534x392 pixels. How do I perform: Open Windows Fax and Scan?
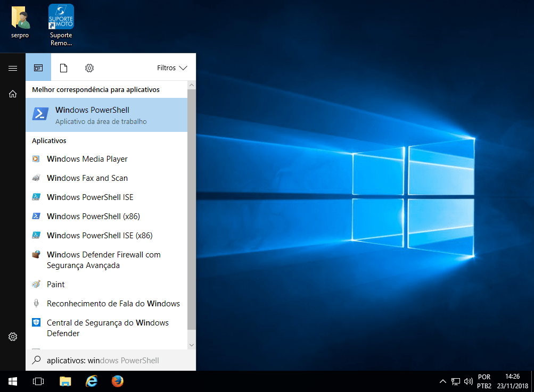click(x=87, y=178)
